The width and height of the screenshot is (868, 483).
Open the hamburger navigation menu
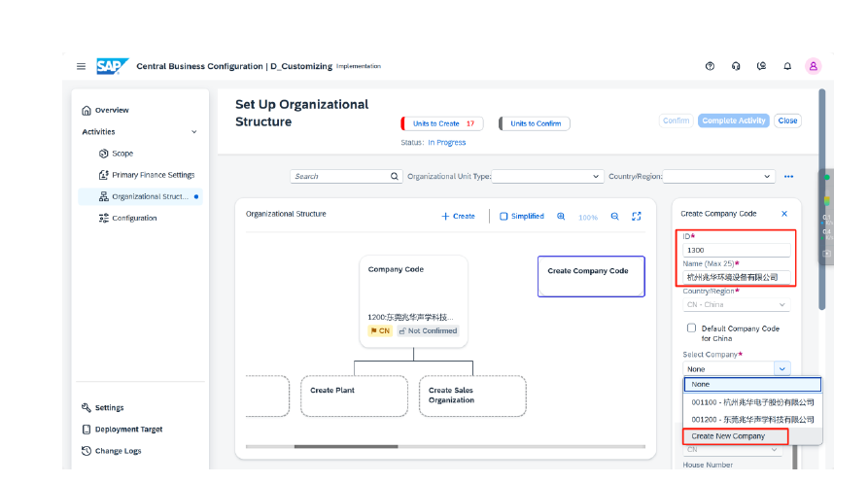pos(82,66)
